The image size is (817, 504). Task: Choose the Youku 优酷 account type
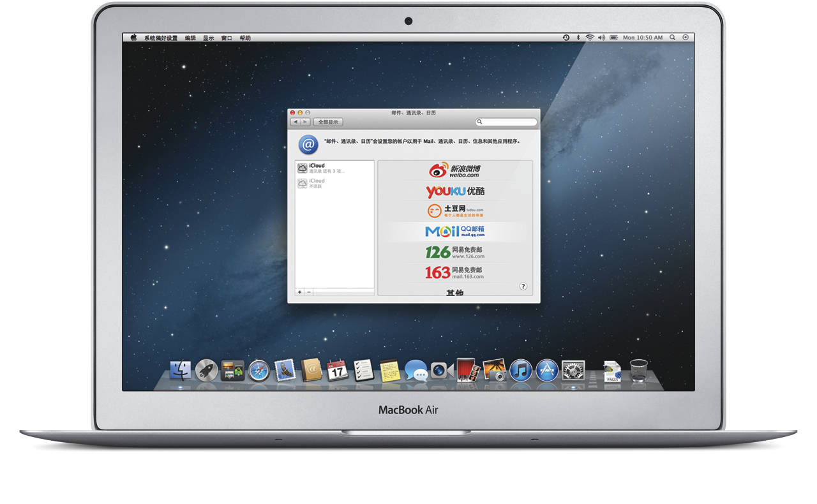455,191
